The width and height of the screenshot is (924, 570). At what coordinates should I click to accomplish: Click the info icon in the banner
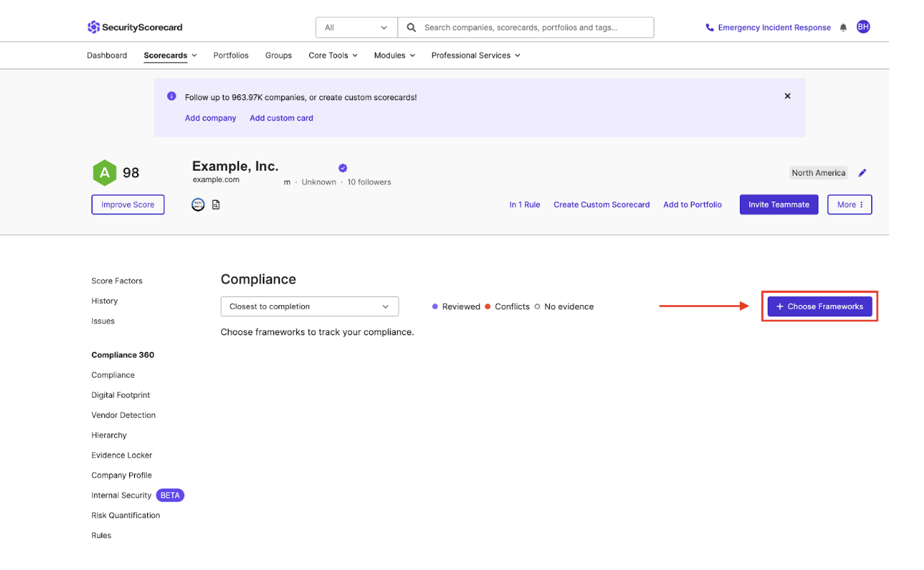(171, 96)
